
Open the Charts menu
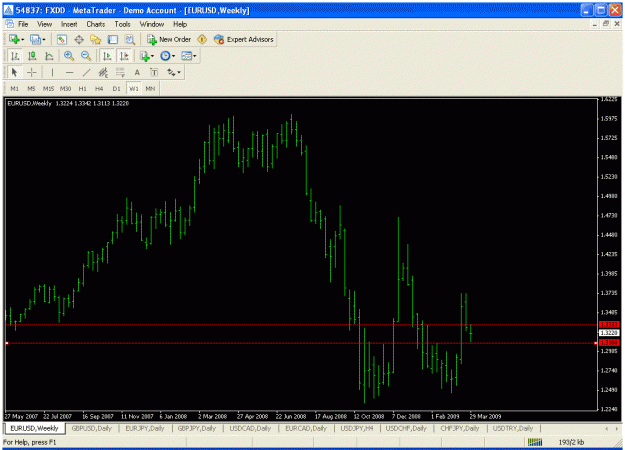coord(96,24)
